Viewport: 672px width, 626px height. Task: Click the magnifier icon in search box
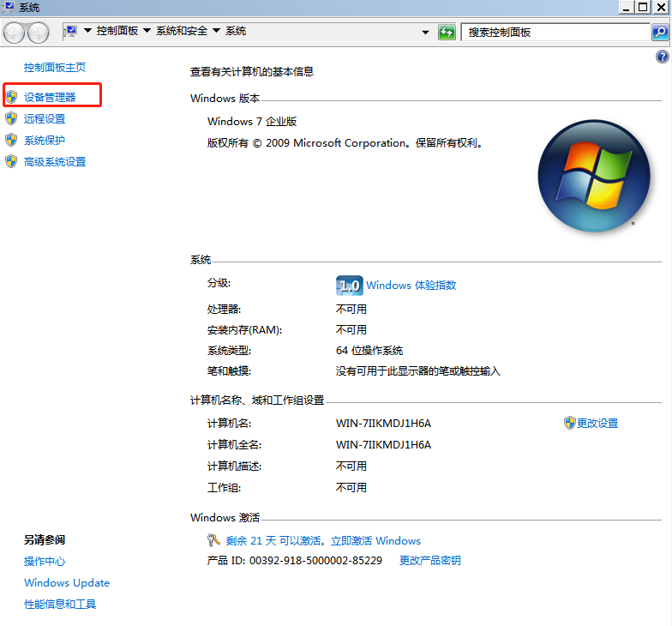[x=659, y=33]
